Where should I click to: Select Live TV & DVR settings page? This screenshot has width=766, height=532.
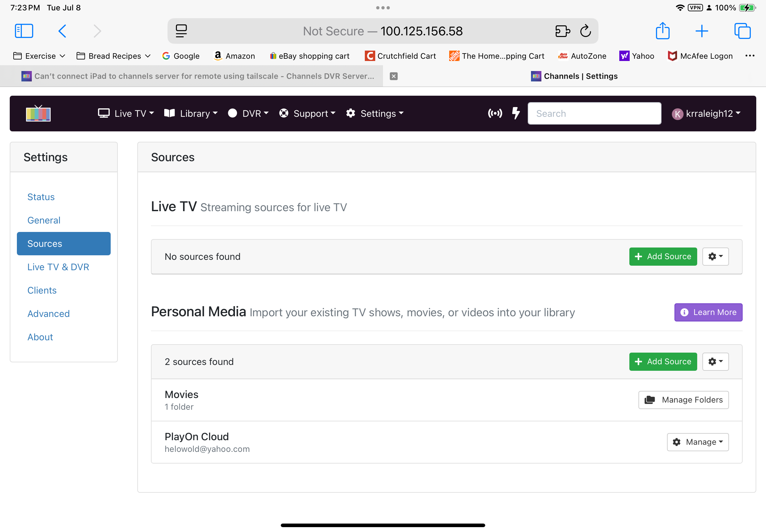tap(58, 267)
